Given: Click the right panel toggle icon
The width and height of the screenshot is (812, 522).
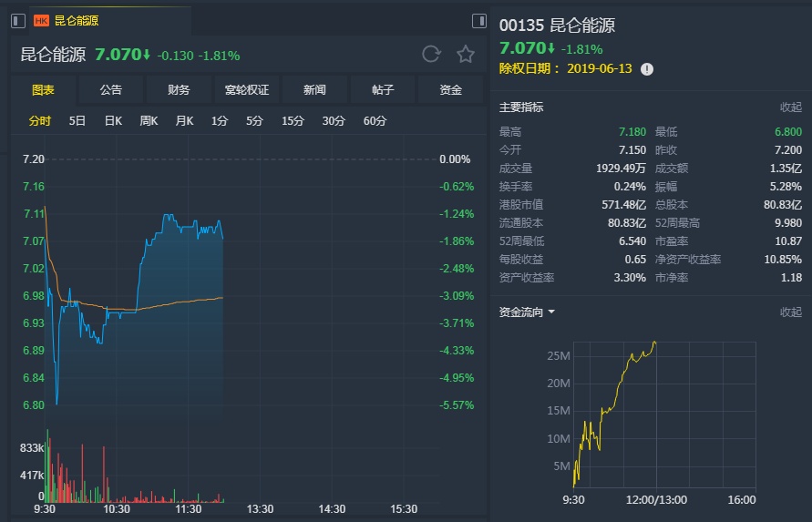Looking at the screenshot, I should tap(479, 20).
